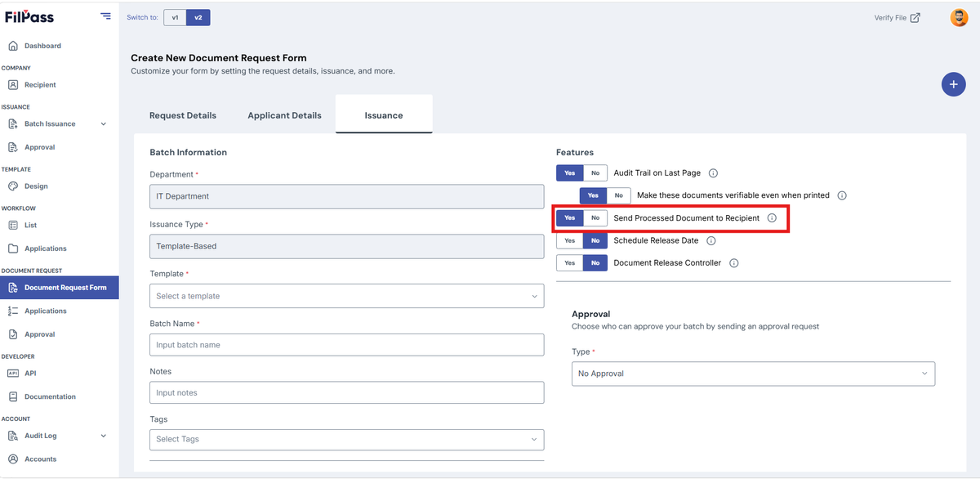Screen dimensions: 980x479
Task: Click the blue plus floating button
Action: 953,84
